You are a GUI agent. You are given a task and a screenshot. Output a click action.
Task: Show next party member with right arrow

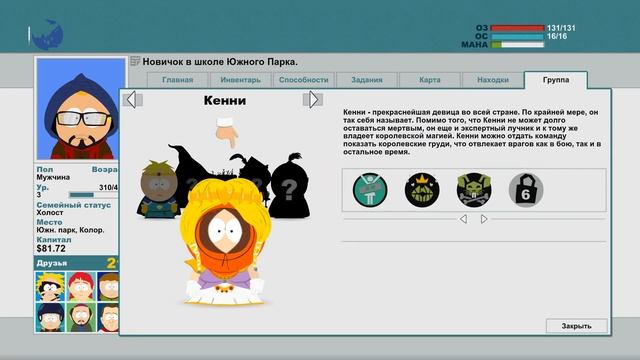(x=313, y=100)
